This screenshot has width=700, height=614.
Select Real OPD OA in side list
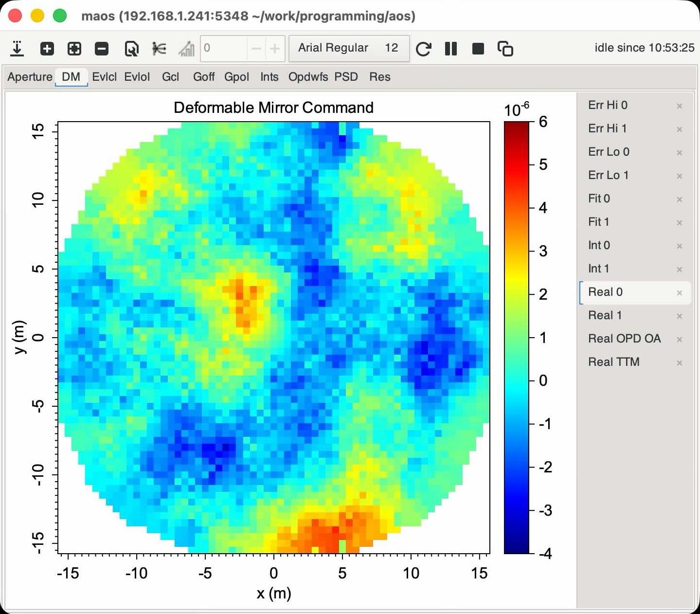coord(624,339)
